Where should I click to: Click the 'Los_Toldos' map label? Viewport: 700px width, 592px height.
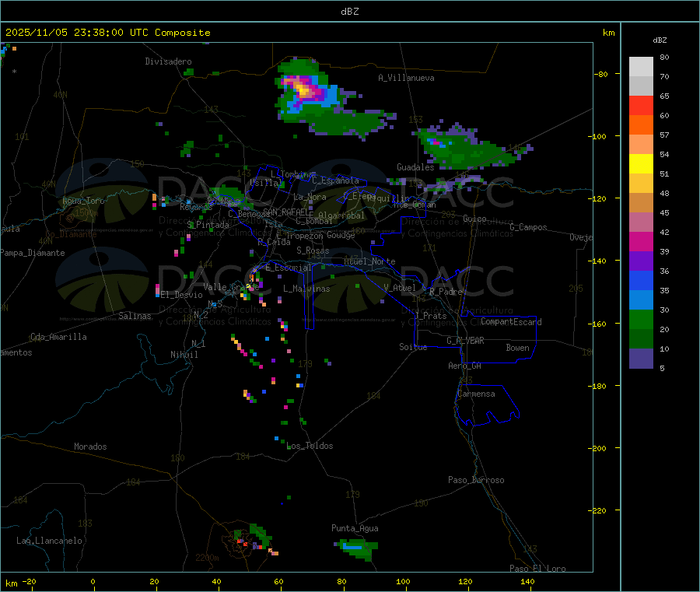tap(310, 446)
